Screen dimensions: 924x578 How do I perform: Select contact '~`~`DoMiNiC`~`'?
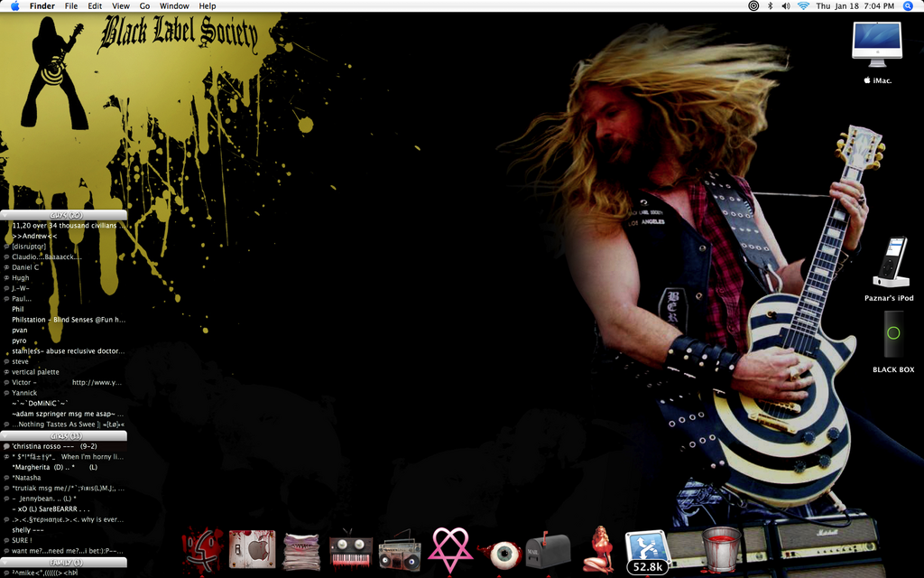[64, 404]
